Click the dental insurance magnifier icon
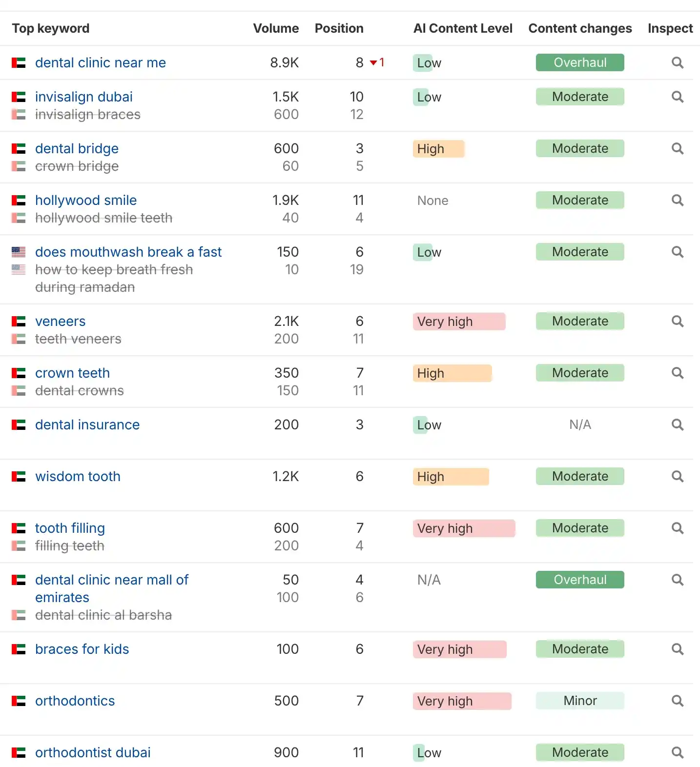Image resolution: width=700 pixels, height=767 pixels. [677, 424]
